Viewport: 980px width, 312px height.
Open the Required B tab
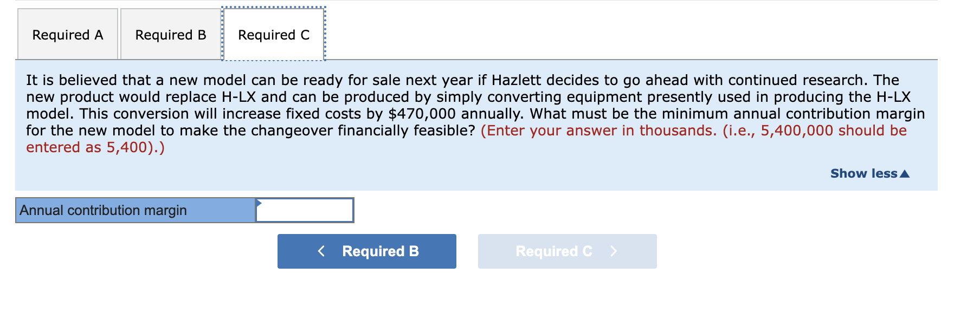171,35
